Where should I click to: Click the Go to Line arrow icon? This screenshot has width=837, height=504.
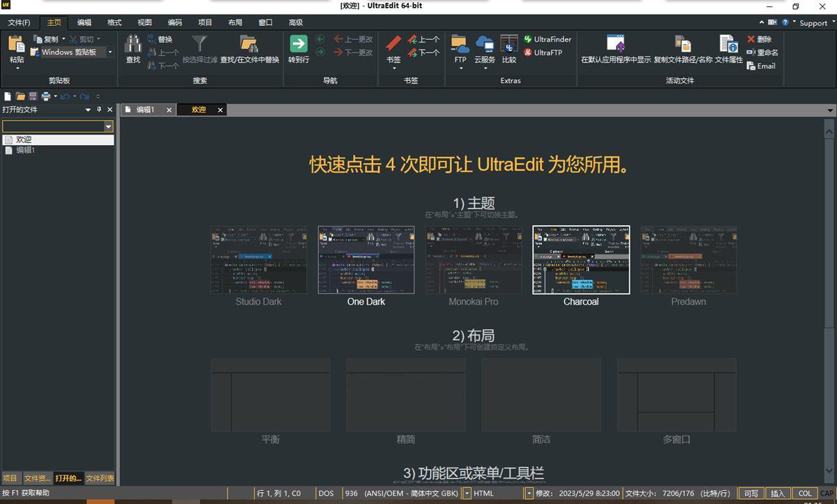[x=299, y=45]
